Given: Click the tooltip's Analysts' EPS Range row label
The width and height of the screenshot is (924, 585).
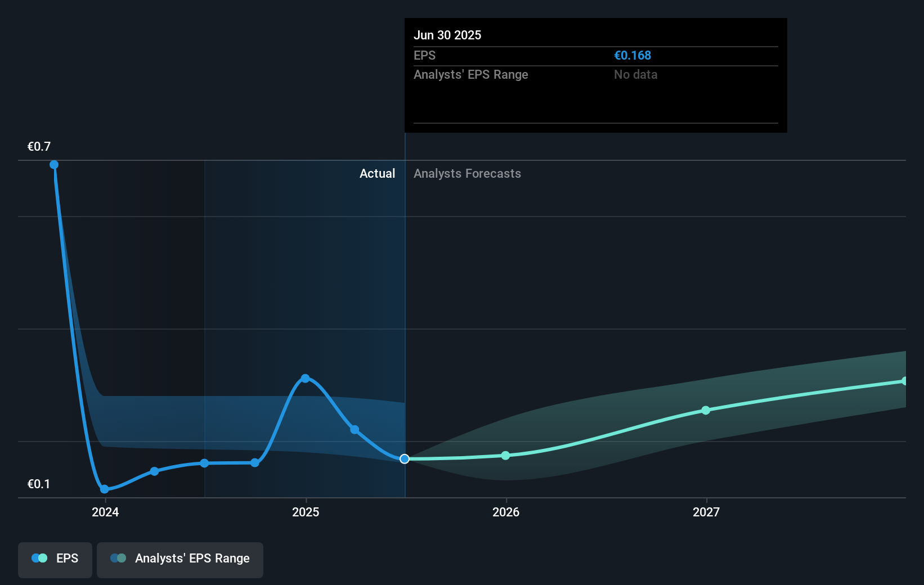Looking at the screenshot, I should click(x=471, y=75).
